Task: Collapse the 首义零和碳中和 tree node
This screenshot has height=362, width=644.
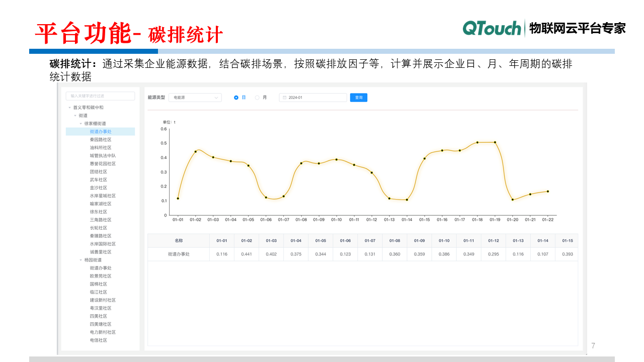Action: 69,107
